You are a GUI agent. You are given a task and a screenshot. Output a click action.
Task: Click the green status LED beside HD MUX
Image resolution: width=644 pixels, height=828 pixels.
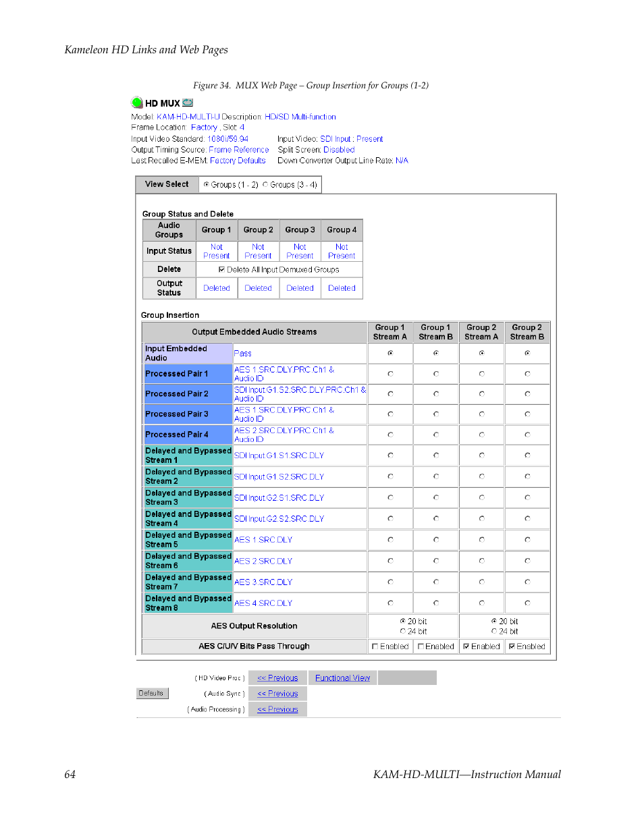137,103
